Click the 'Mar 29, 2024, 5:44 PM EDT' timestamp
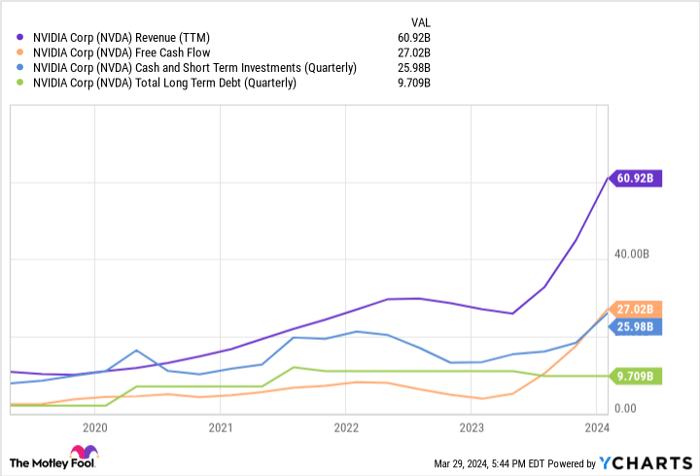This screenshot has height=476, width=700. point(489,464)
